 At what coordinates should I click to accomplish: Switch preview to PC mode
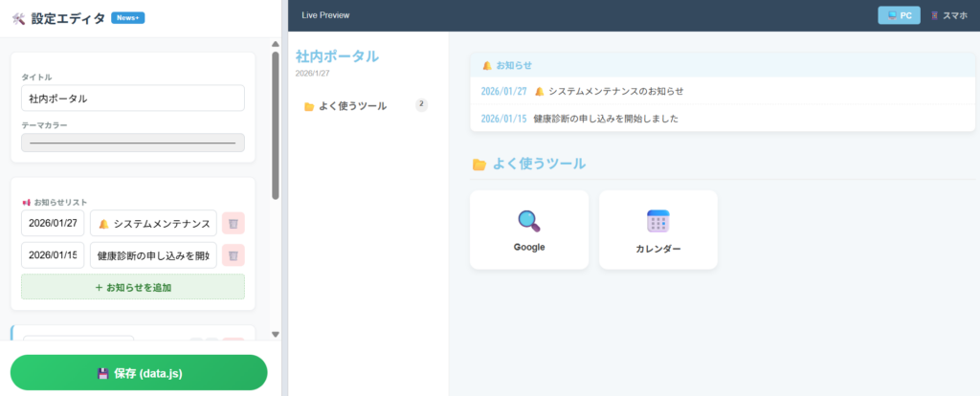coord(899,15)
